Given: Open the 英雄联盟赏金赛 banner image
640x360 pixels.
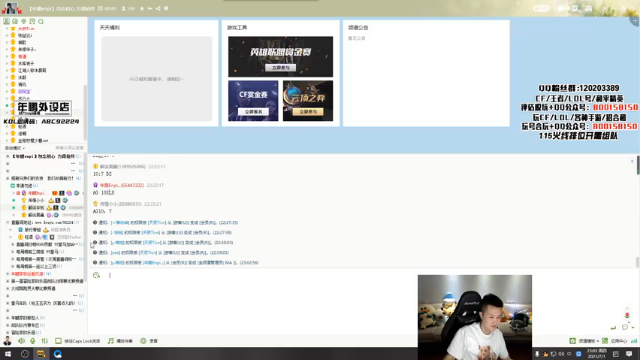Looking at the screenshot, I should (x=280, y=56).
